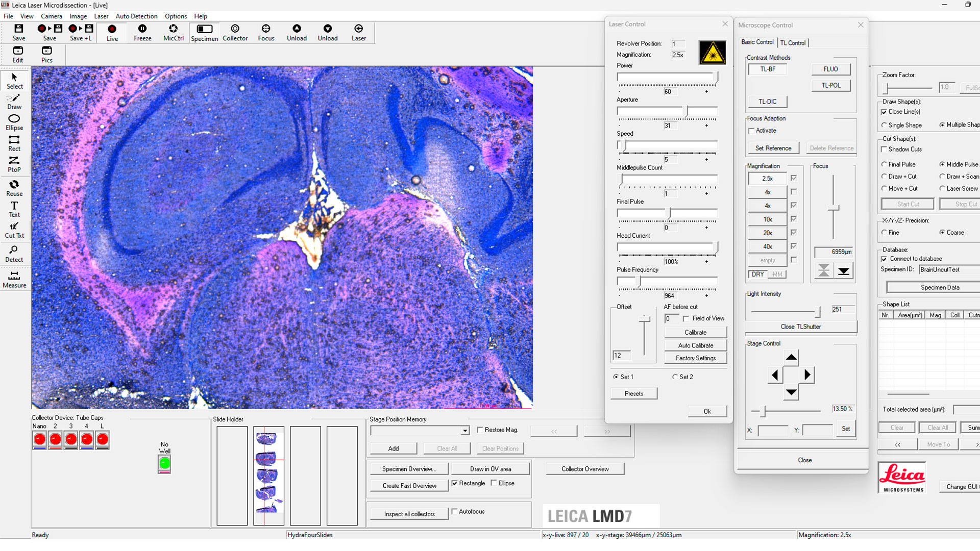This screenshot has height=551, width=980.
Task: Click the Auto Calibrate button
Action: point(695,345)
